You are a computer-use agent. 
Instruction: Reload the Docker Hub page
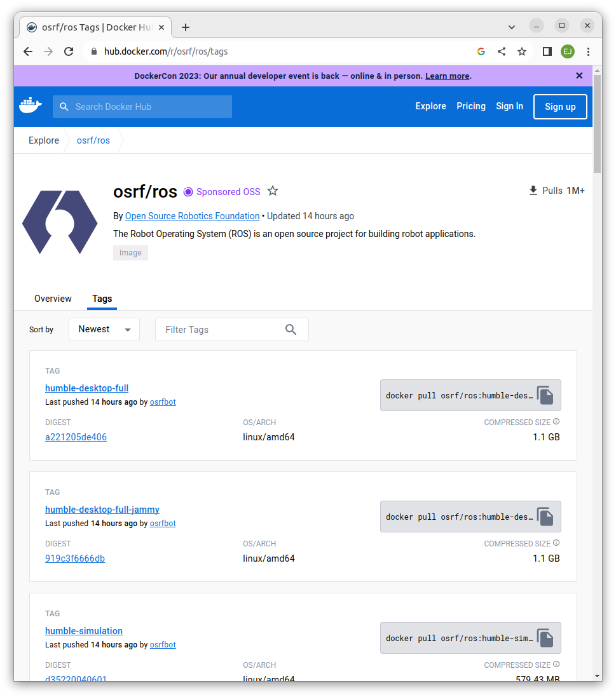pos(69,51)
